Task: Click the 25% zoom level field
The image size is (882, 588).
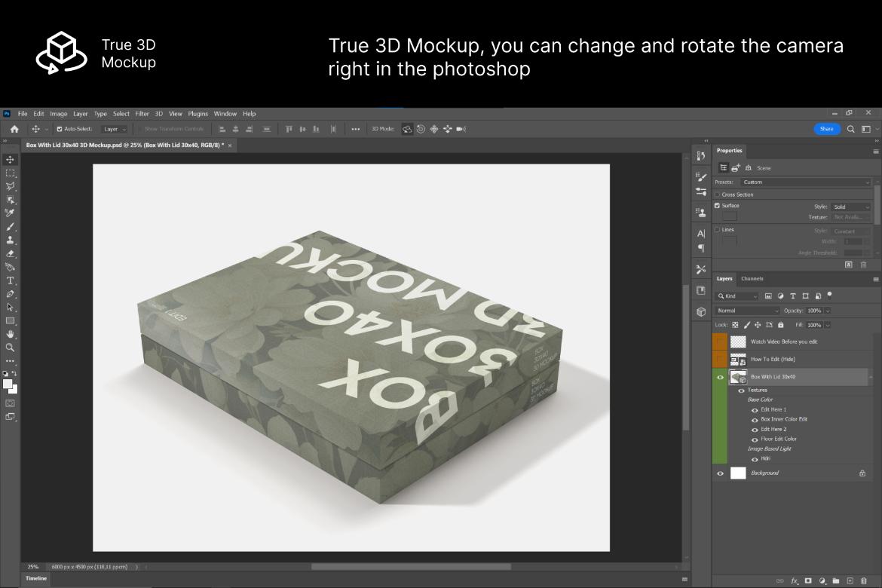Action: tap(33, 567)
